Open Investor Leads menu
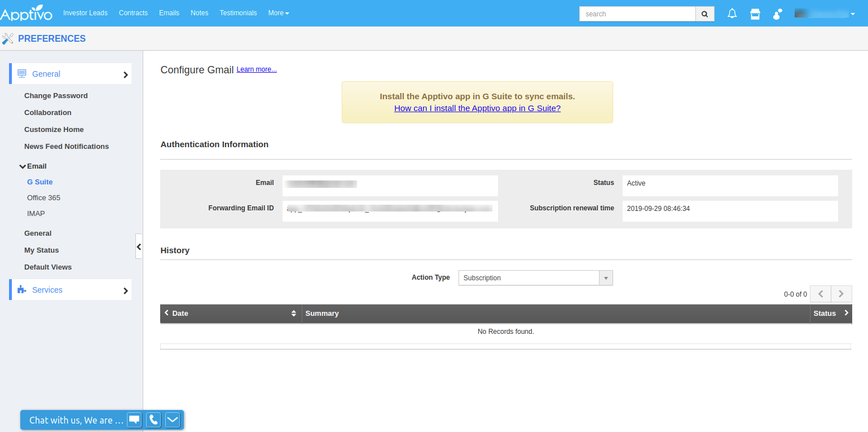The height and width of the screenshot is (432, 868). 85,13
